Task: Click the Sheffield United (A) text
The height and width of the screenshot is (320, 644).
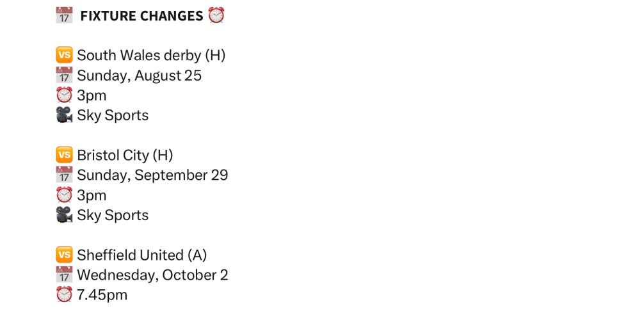Action: click(x=141, y=255)
